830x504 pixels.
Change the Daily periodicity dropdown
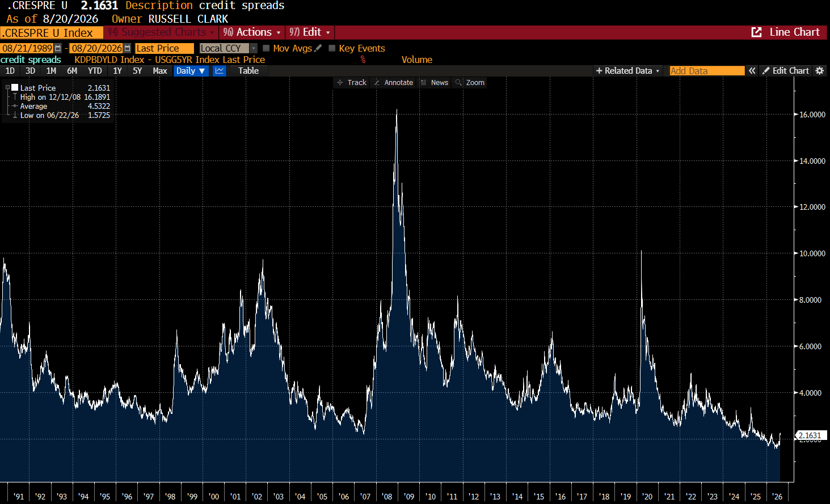191,71
